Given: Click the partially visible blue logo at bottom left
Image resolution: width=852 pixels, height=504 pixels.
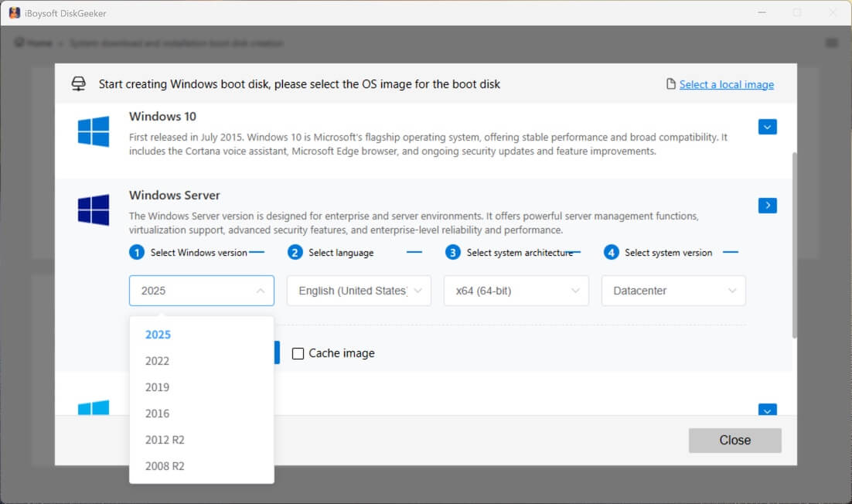Looking at the screenshot, I should (x=93, y=408).
